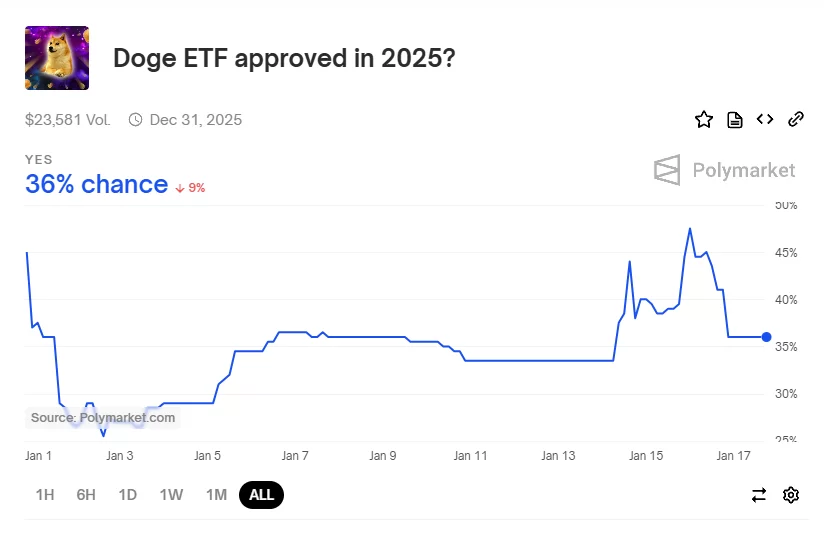Screen dimensions: 824x552
Task: Click the clock icon beside Dec 31, 2025
Action: click(x=136, y=120)
